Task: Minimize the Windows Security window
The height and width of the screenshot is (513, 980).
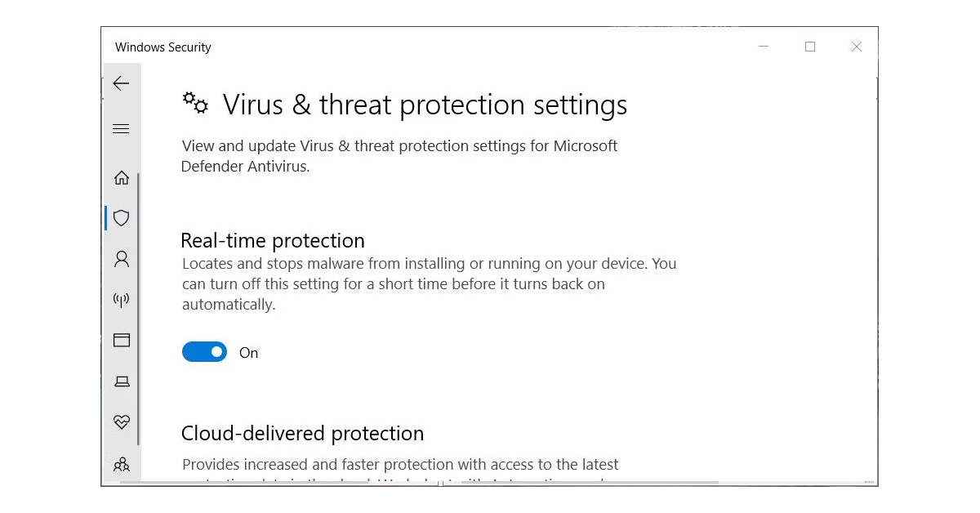Action: (764, 47)
